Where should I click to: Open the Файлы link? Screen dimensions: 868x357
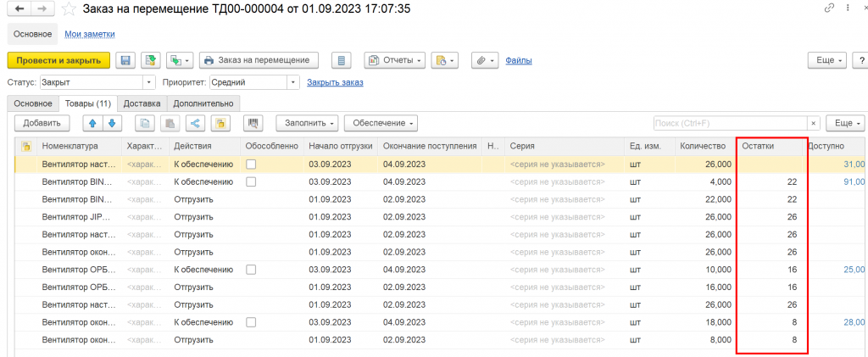tap(519, 60)
